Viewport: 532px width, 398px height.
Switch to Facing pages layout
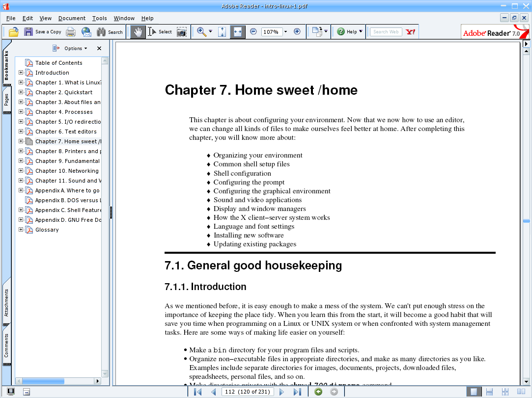coord(521,392)
